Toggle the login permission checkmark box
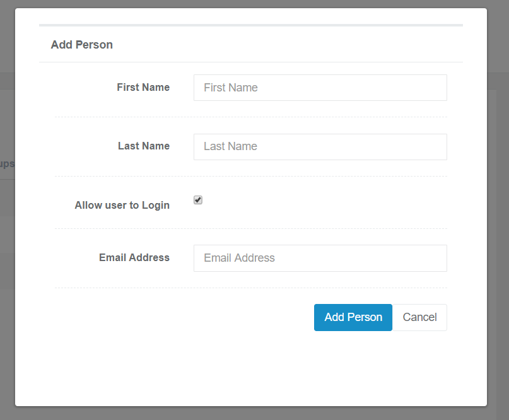509x420 pixels. pyautogui.click(x=198, y=200)
